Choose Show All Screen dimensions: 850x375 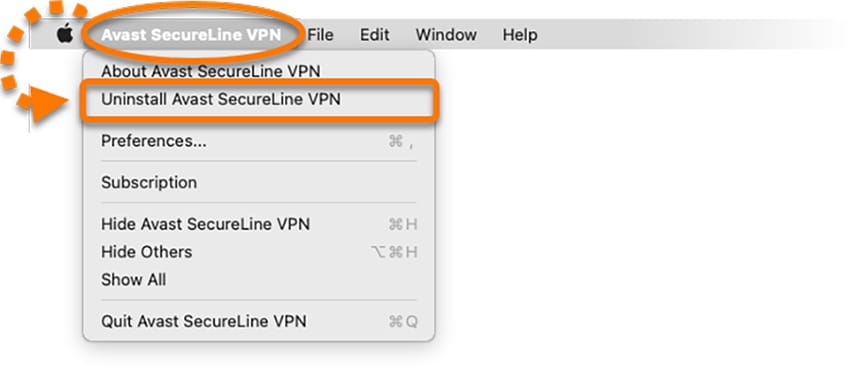(x=259, y=280)
